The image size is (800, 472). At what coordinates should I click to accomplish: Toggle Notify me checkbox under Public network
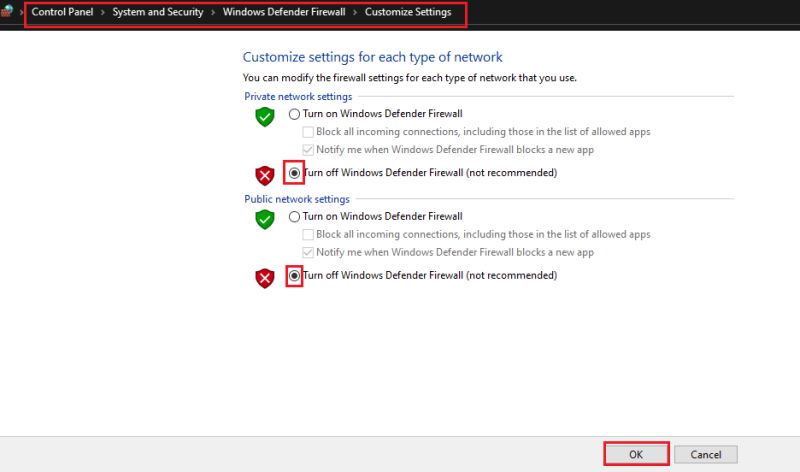tap(308, 253)
